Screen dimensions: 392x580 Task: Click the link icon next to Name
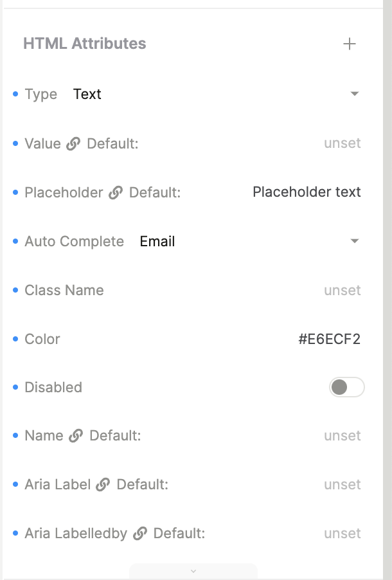tap(76, 436)
